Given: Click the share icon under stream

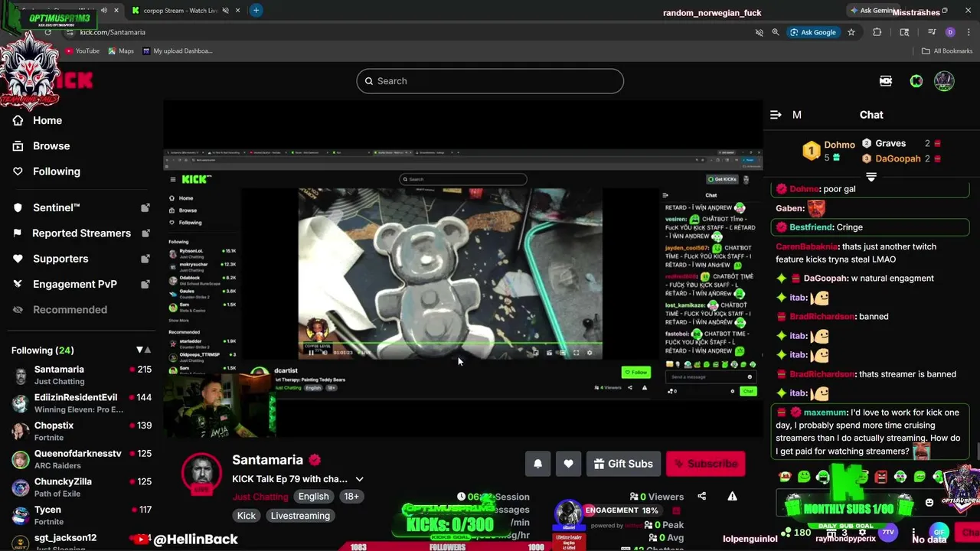Looking at the screenshot, I should pos(702,497).
